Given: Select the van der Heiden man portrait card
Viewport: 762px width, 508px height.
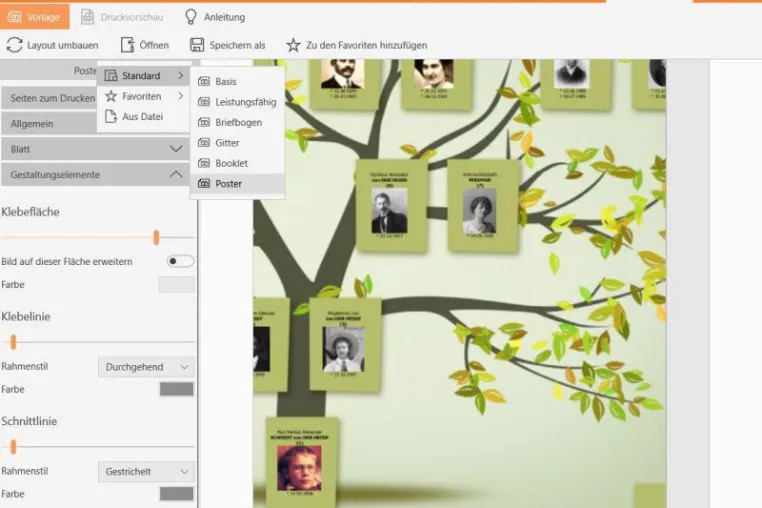Looking at the screenshot, I should (391, 206).
